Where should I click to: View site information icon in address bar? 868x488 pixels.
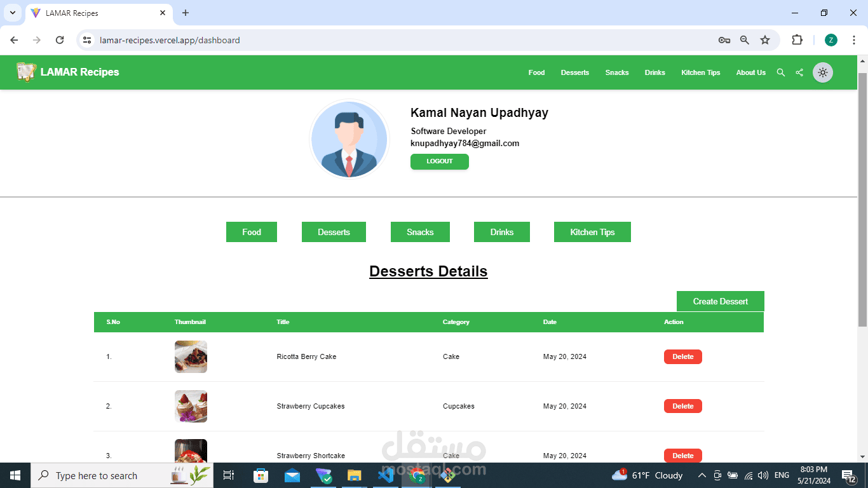(88, 40)
